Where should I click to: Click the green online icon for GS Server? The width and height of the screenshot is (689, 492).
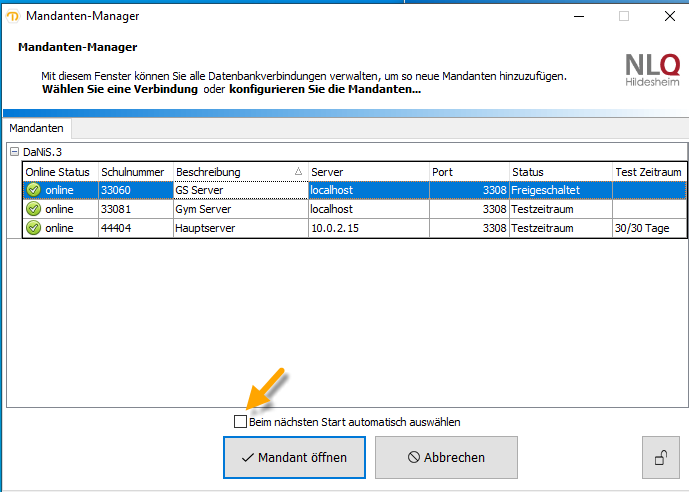[33, 190]
